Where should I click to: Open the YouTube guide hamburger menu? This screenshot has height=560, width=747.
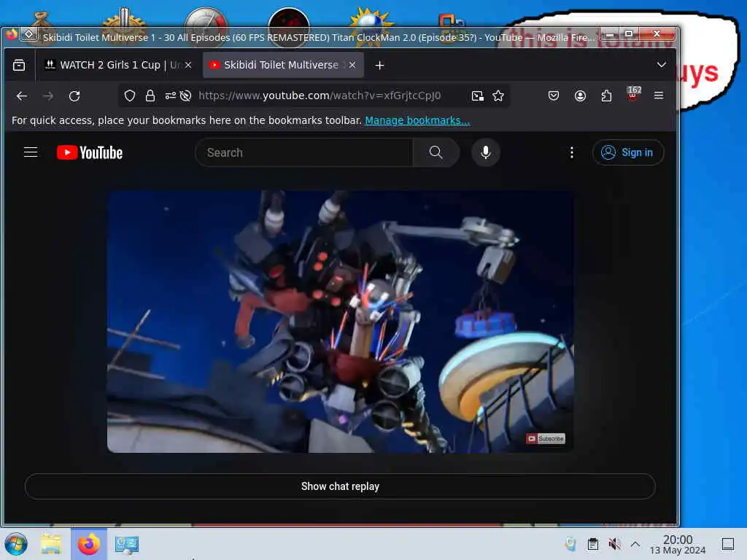[x=31, y=152]
